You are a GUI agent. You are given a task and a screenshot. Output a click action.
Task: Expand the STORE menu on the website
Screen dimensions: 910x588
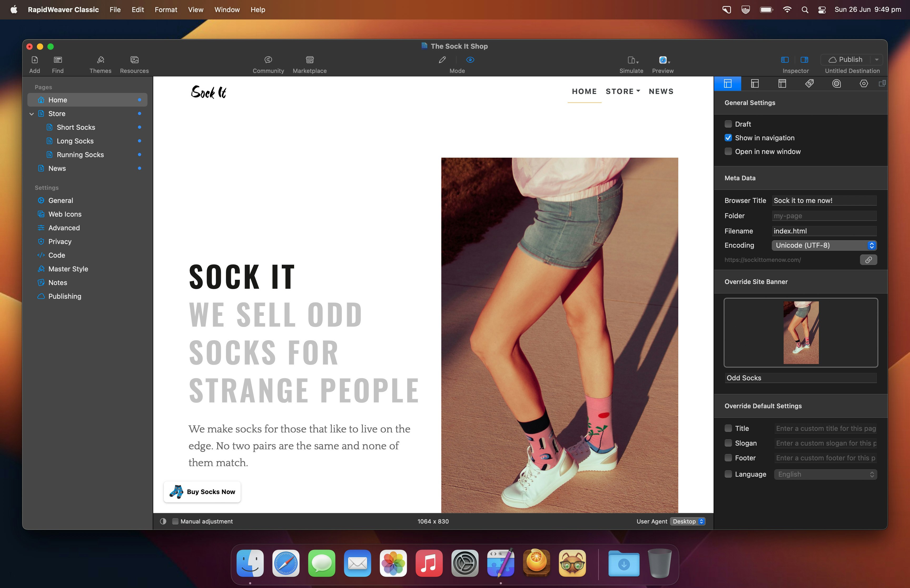[x=623, y=91]
